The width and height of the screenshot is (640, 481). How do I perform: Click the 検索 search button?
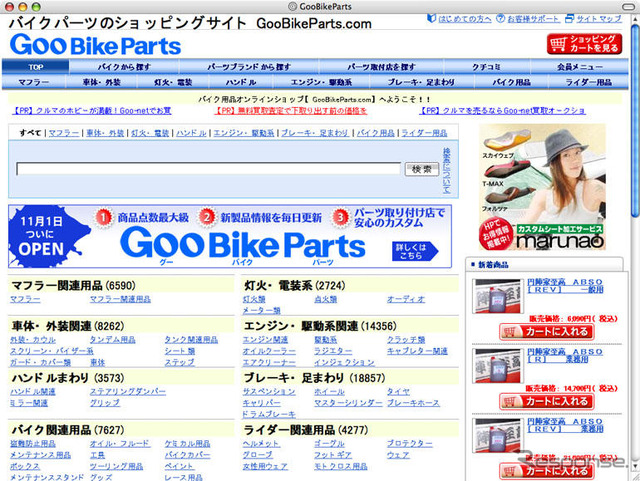click(422, 169)
